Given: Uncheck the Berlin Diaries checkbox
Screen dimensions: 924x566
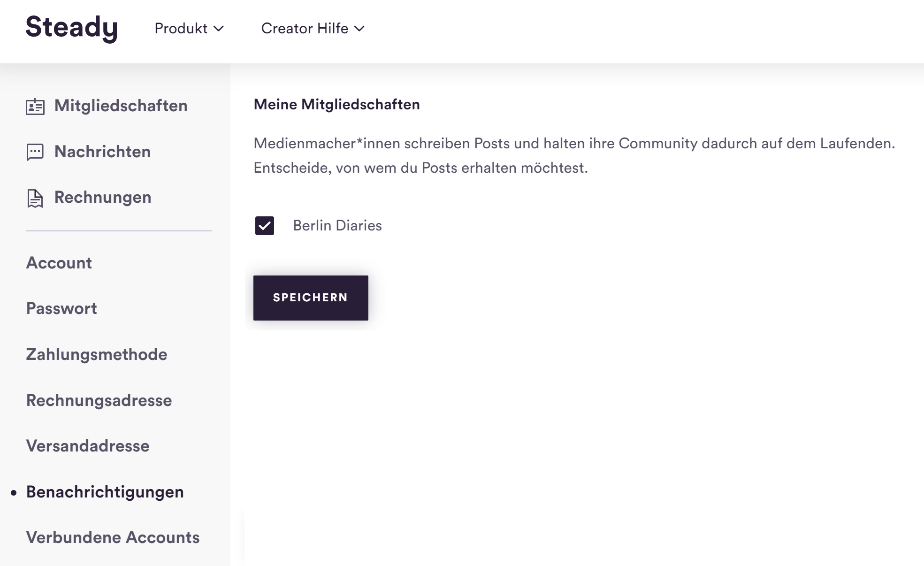Looking at the screenshot, I should point(265,226).
